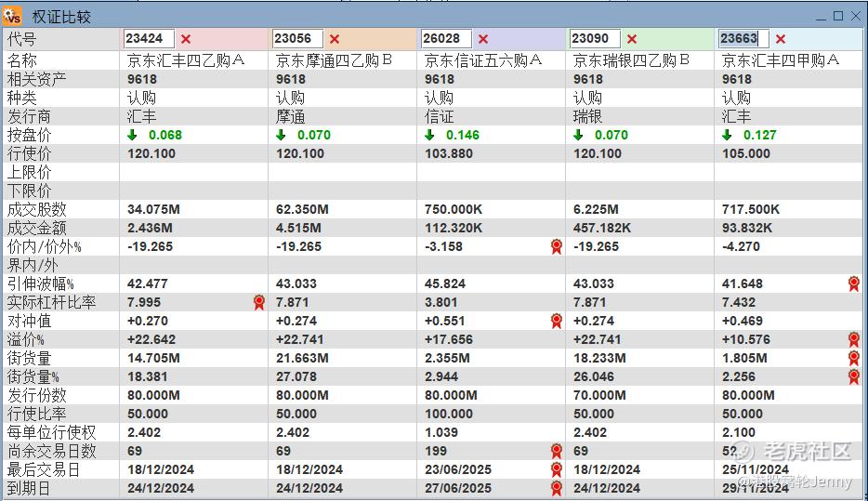Click the code input field showing 26028
Screen dimensions: 868x501
point(446,39)
